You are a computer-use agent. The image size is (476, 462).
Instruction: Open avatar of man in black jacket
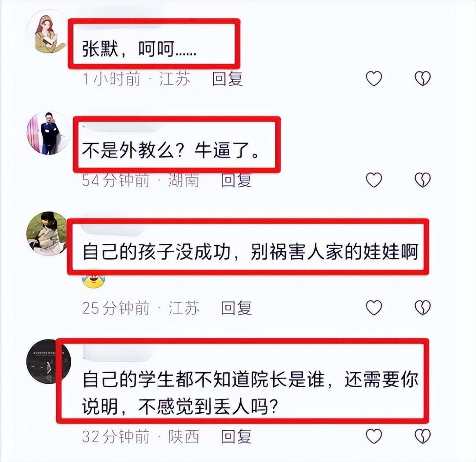coord(48,133)
